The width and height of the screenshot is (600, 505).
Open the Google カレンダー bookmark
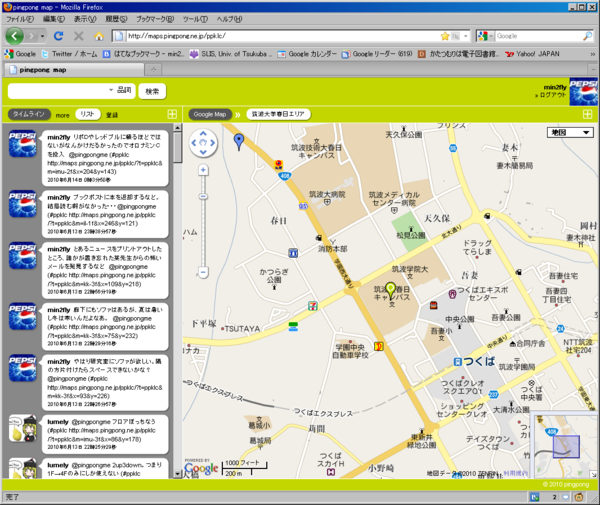click(x=307, y=54)
